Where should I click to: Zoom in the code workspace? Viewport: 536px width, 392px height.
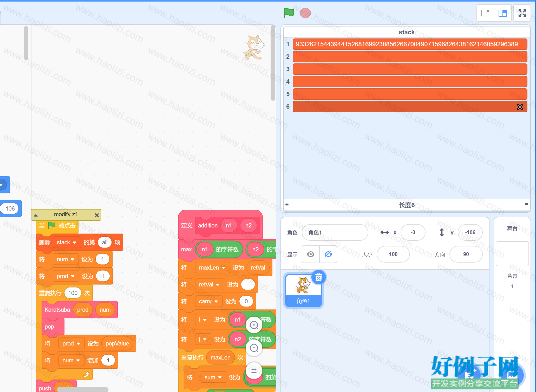pyautogui.click(x=254, y=325)
